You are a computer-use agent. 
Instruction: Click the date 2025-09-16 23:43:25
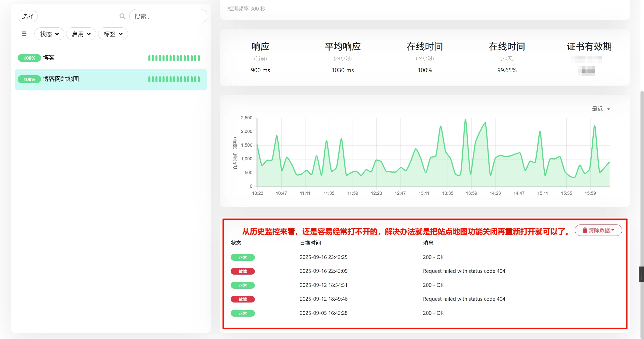[324, 257]
